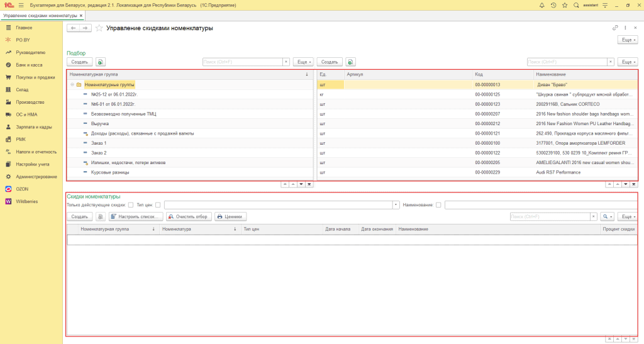The width and height of the screenshot is (644, 344).
Task: Click the copy icon in discounts toolbar
Action: 101,217
